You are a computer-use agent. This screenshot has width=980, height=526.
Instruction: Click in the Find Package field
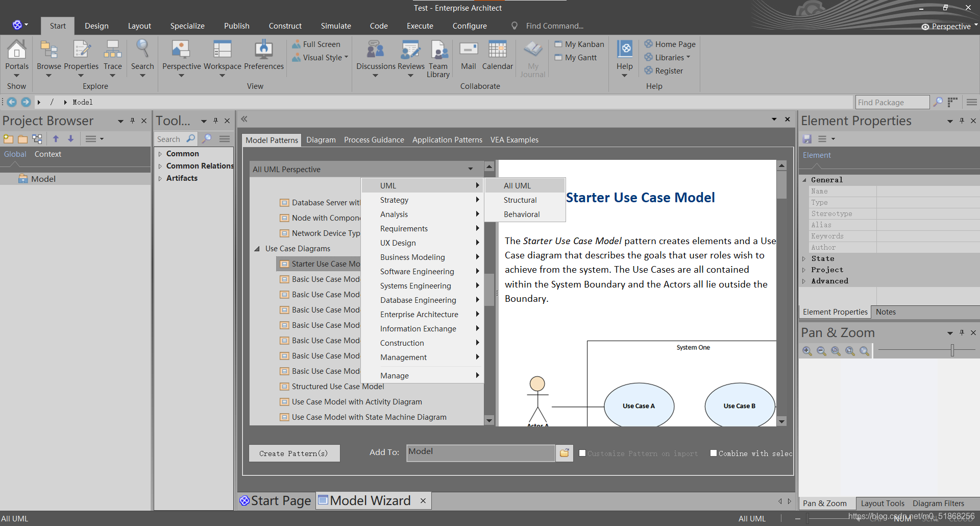[x=892, y=102]
